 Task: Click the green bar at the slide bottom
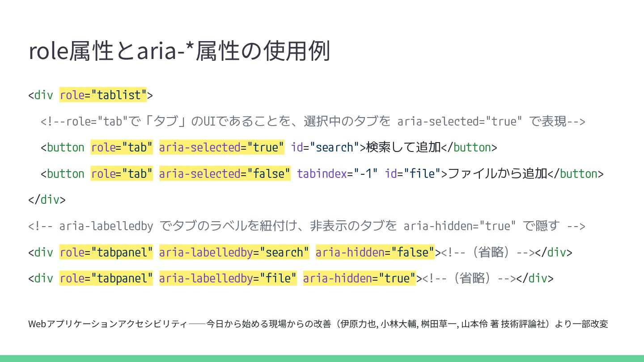click(322, 358)
